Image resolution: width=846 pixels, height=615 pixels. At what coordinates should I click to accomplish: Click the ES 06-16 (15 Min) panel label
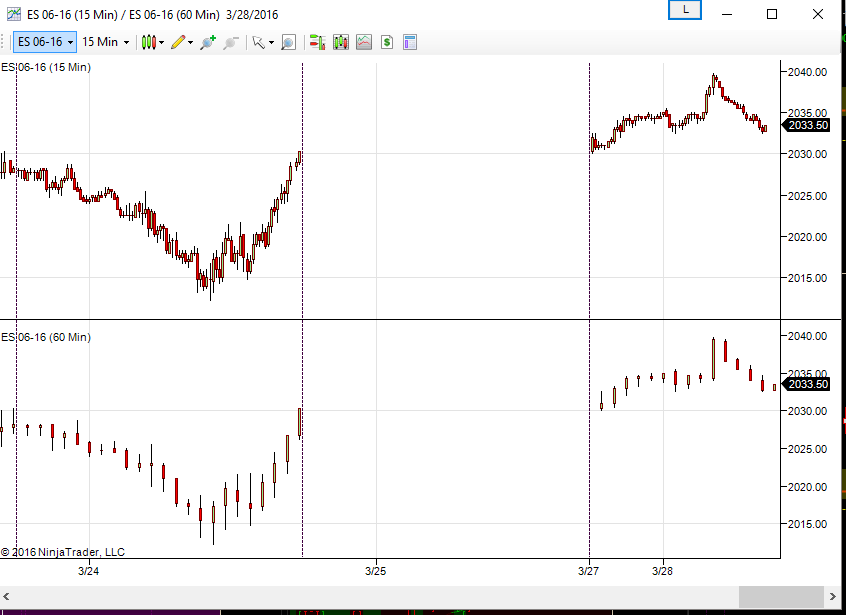click(46, 67)
